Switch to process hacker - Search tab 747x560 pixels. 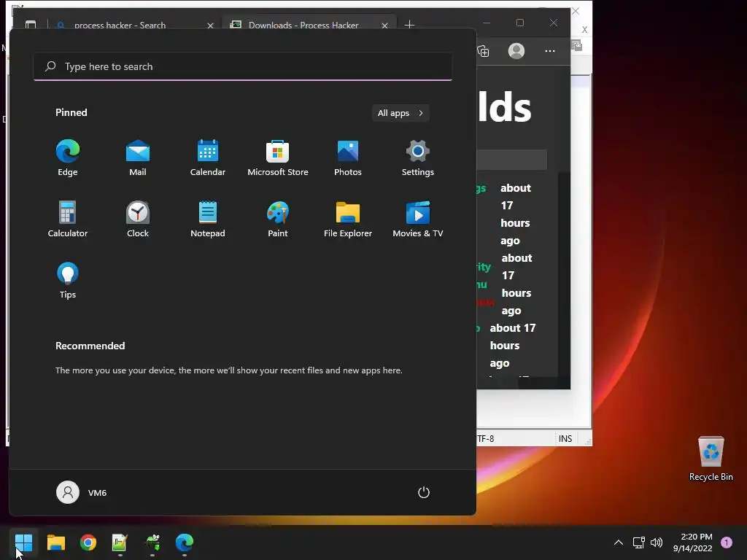click(x=120, y=26)
